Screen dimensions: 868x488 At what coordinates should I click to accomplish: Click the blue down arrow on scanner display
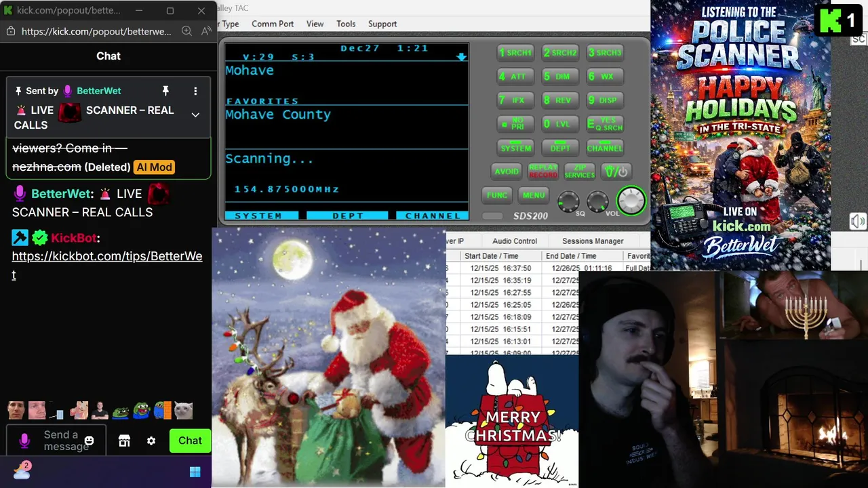(x=461, y=57)
